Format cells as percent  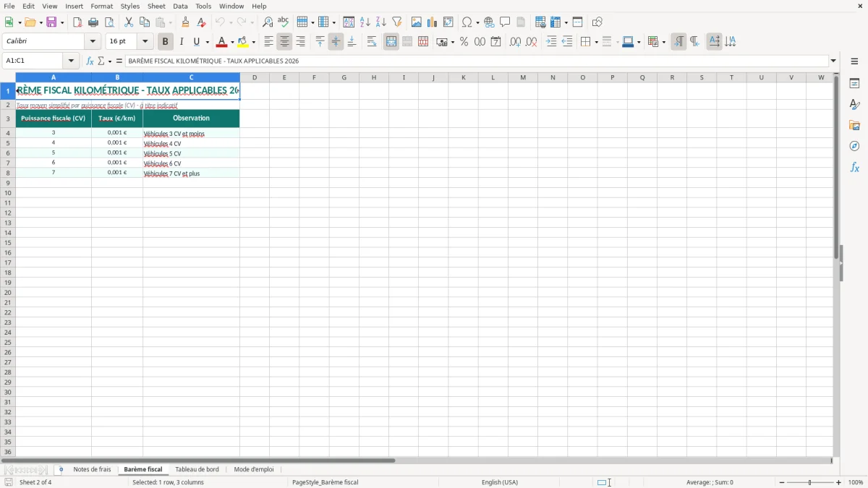464,42
